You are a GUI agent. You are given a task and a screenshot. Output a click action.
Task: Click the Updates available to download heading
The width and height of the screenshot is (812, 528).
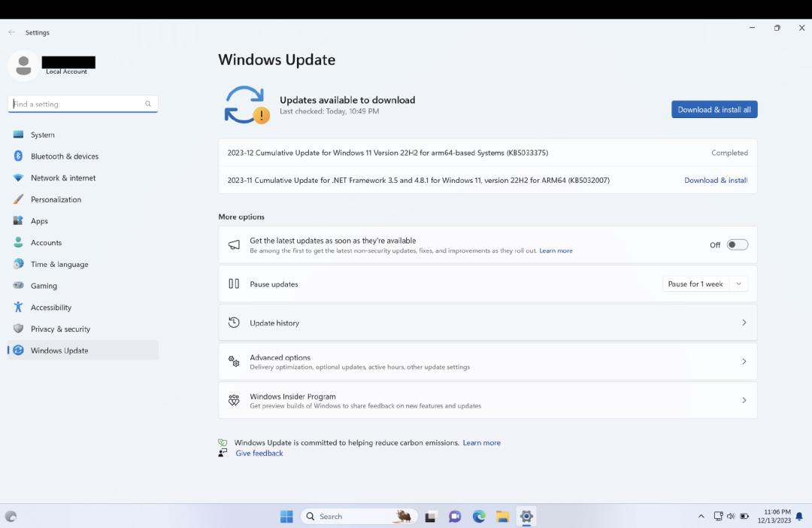click(347, 99)
